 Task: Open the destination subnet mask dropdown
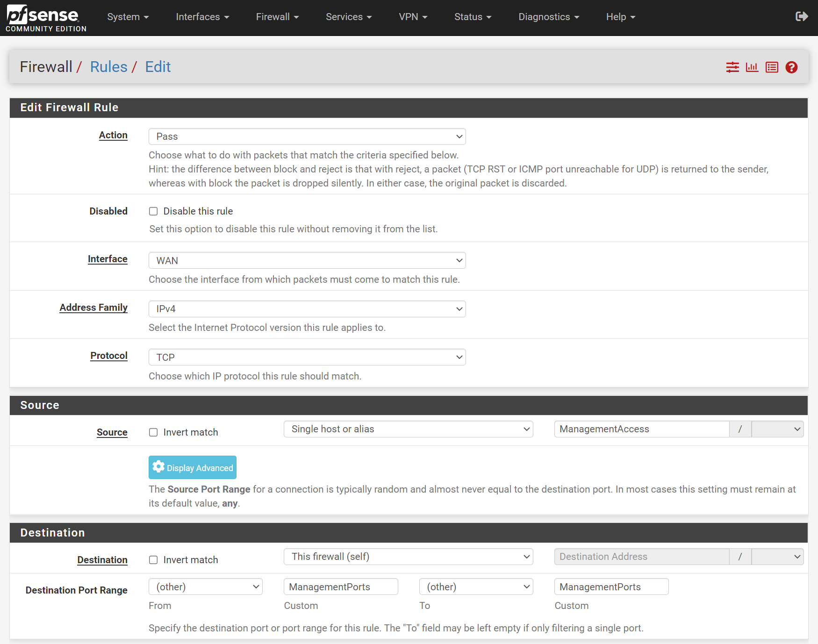tap(777, 557)
